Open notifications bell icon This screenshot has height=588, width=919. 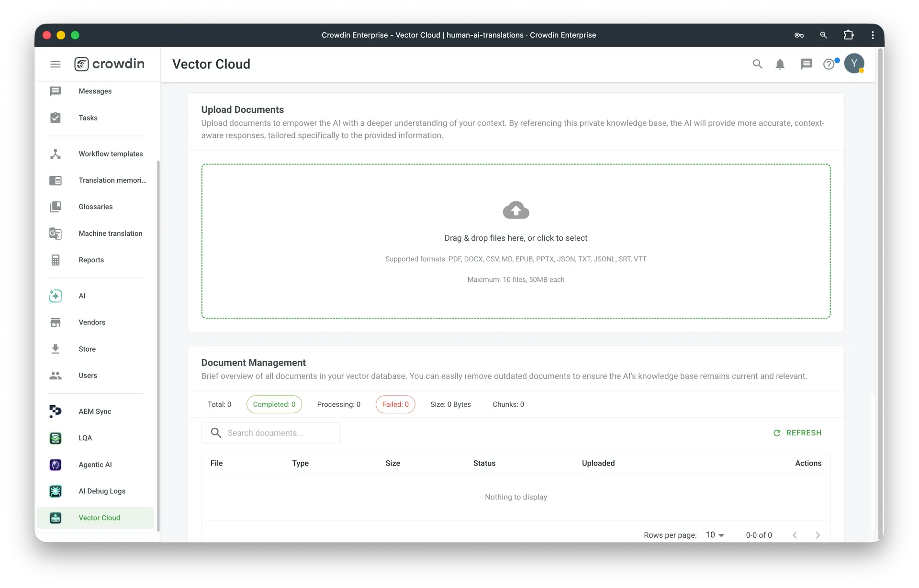[x=780, y=64]
